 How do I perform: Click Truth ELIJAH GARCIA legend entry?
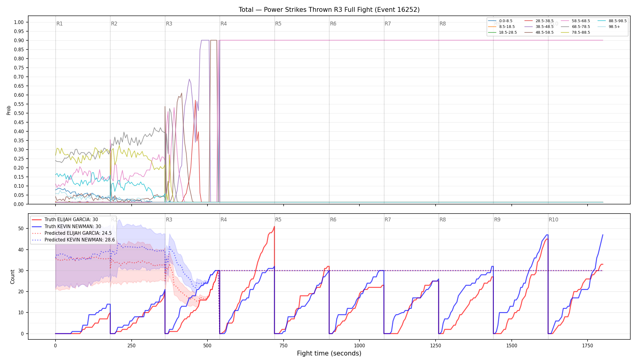(65, 220)
